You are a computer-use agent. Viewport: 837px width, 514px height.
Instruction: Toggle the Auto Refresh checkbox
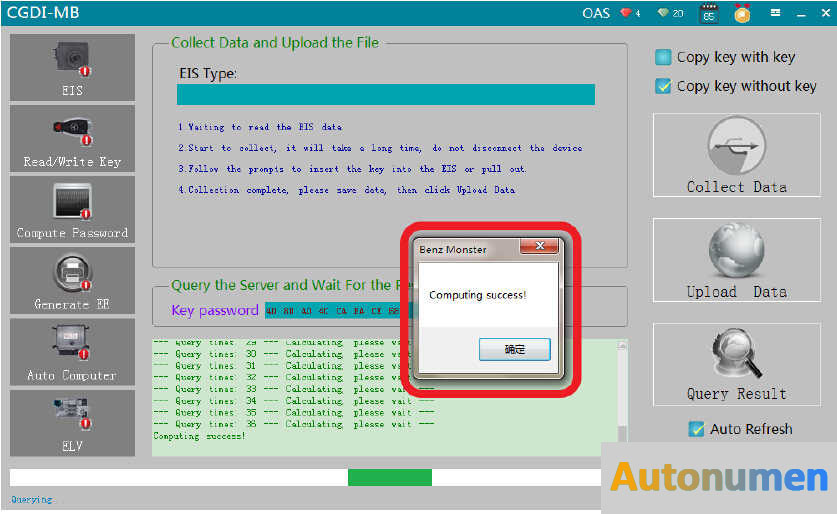[x=696, y=429]
